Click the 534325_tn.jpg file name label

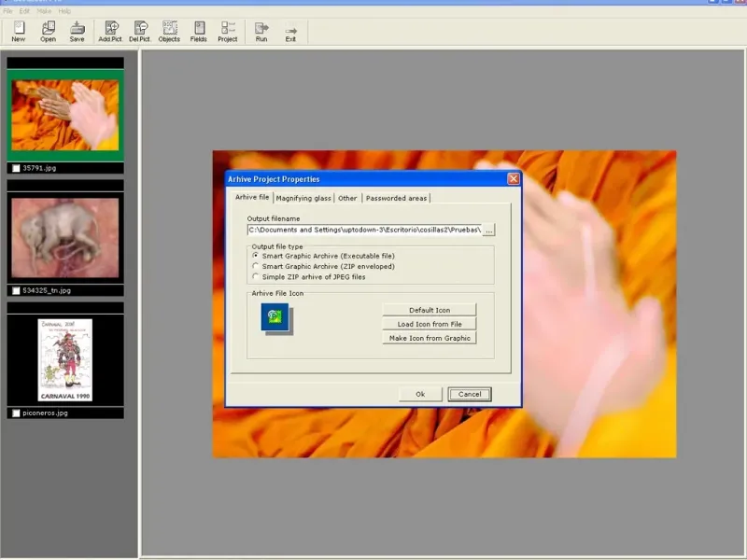click(x=47, y=290)
